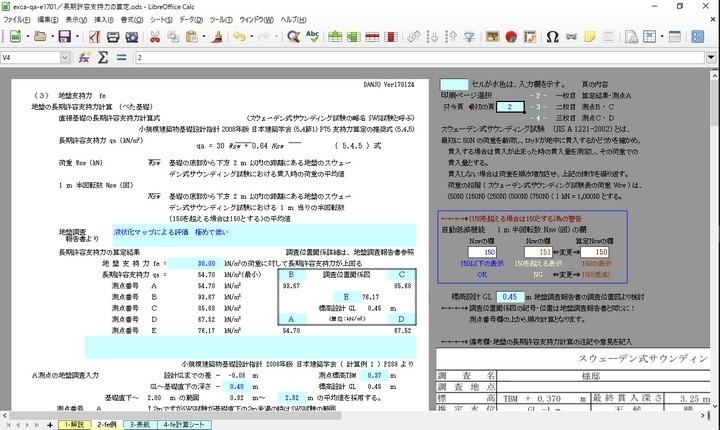Save the document with the floppy disk icon
720x430 pixels.
pos(65,36)
